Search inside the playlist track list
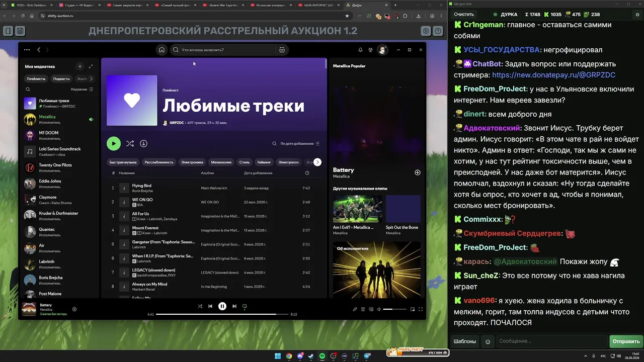644x362 pixels. coord(274,143)
